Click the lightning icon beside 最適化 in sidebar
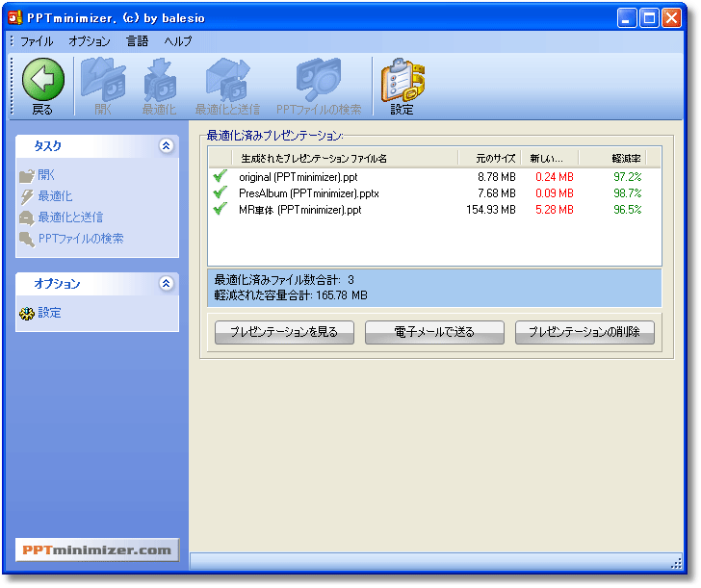Viewport: 701px width, 588px height. 27,196
